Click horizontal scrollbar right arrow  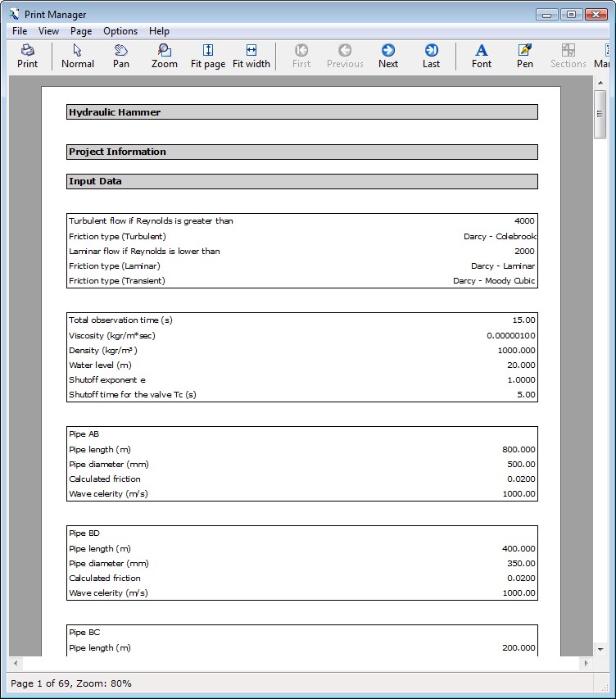point(585,663)
